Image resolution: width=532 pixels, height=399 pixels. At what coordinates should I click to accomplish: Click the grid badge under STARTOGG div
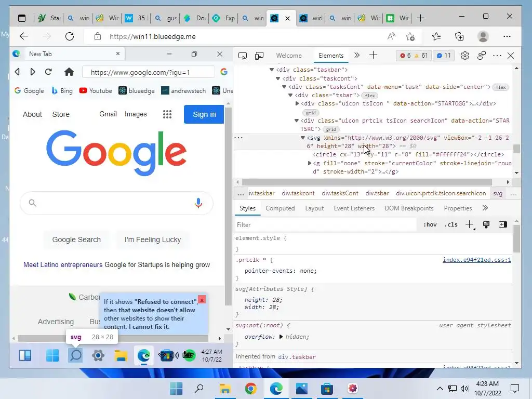(x=311, y=113)
